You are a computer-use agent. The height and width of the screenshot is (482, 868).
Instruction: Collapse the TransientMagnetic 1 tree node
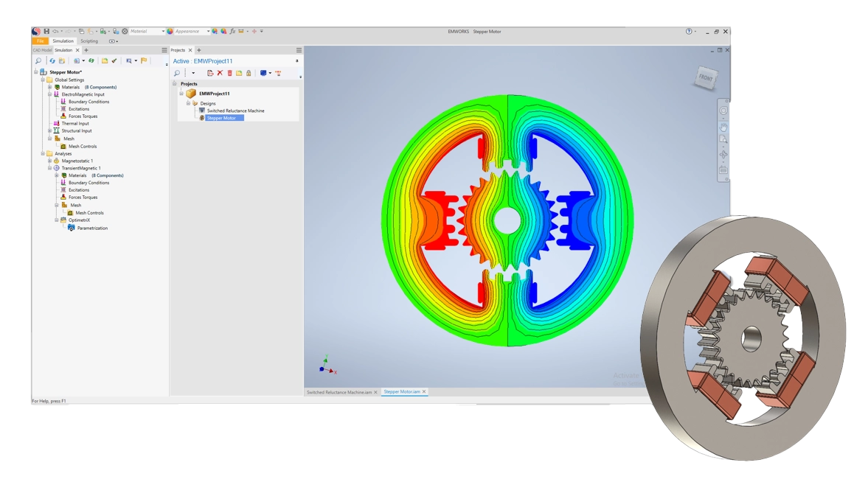50,168
